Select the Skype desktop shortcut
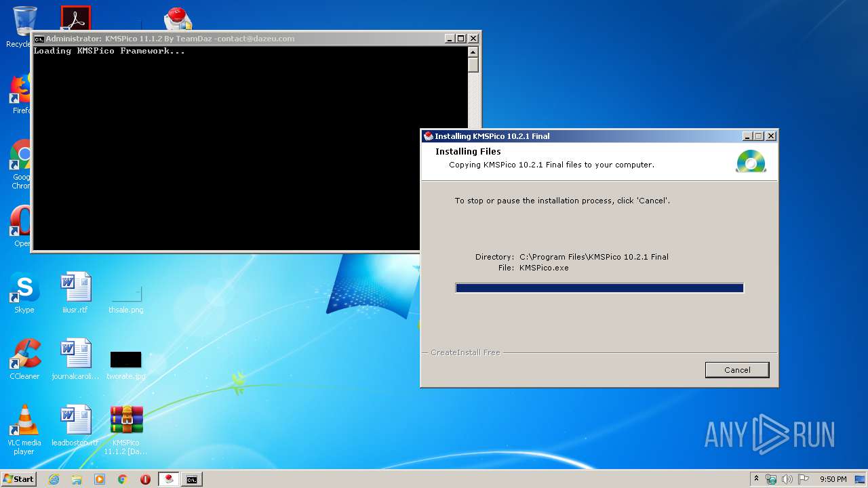 24,293
